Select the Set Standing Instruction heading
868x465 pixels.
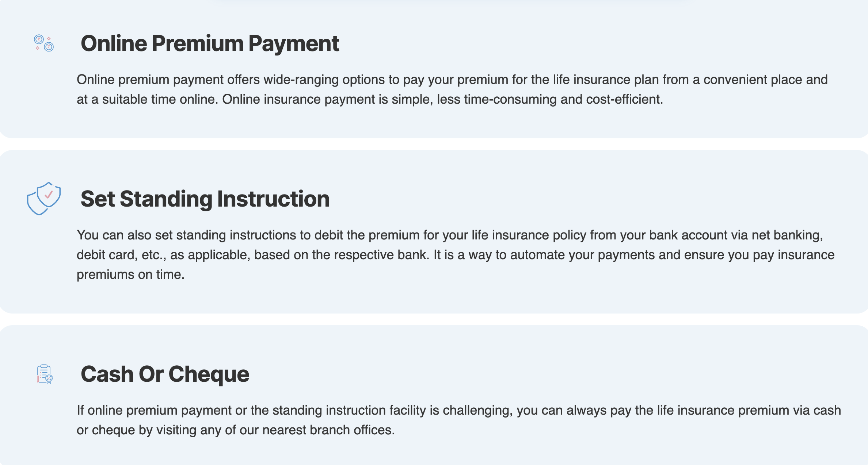205,199
